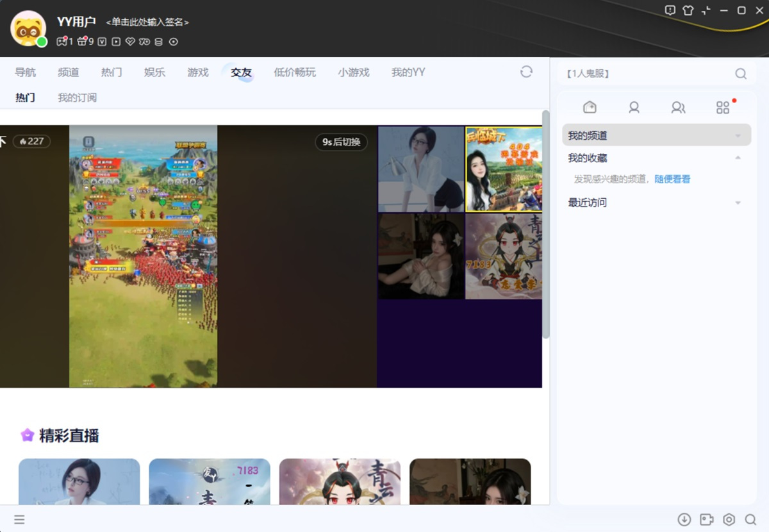Click the feedback message icon in title bar
769x532 pixels.
[670, 10]
